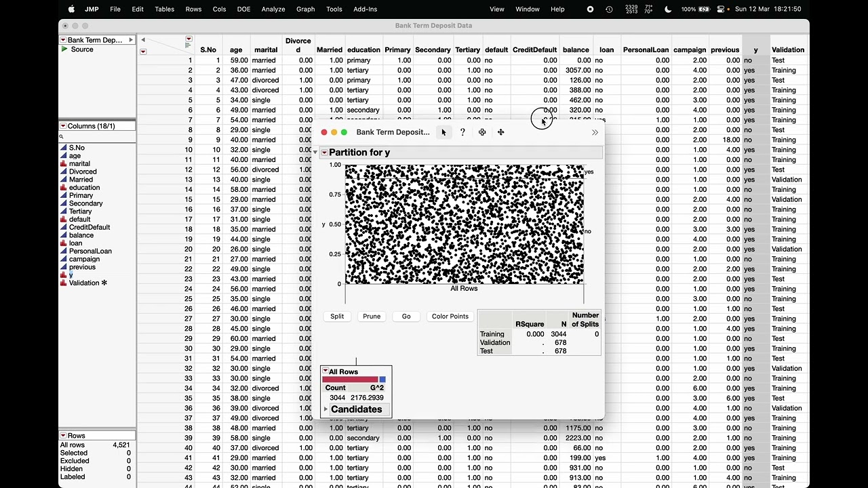868x488 pixels.
Task: Select row number 1 in the data table
Action: click(191, 60)
